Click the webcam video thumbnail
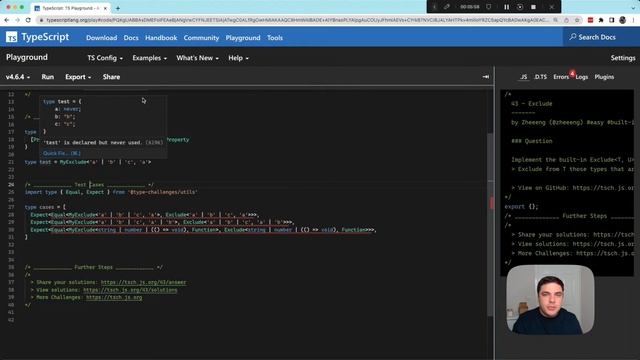640x360 pixels. point(550,300)
